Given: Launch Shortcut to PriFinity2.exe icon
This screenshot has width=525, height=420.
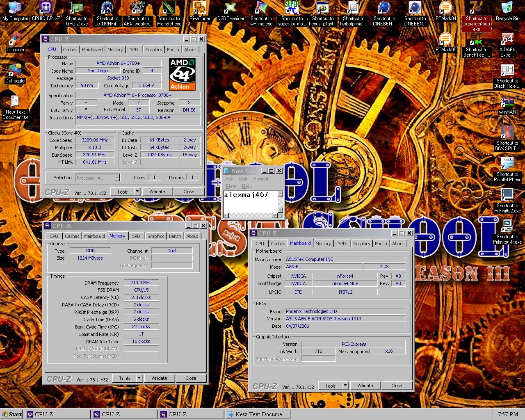Looking at the screenshot, I should (507, 201).
